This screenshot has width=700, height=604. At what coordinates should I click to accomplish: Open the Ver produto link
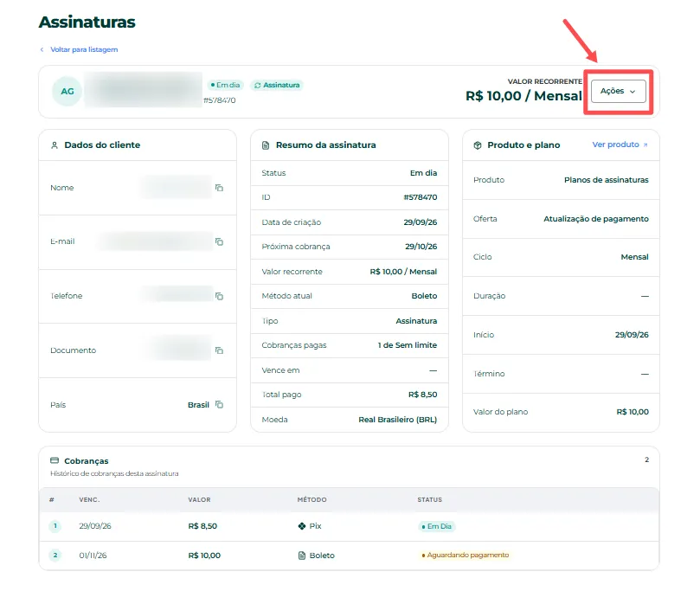coord(620,145)
